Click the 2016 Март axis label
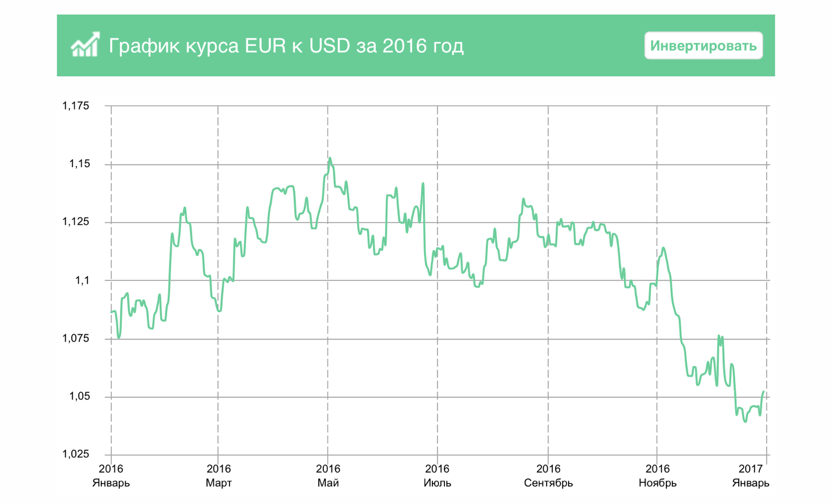Viewport: 832px width, 504px height. pyautogui.click(x=218, y=476)
